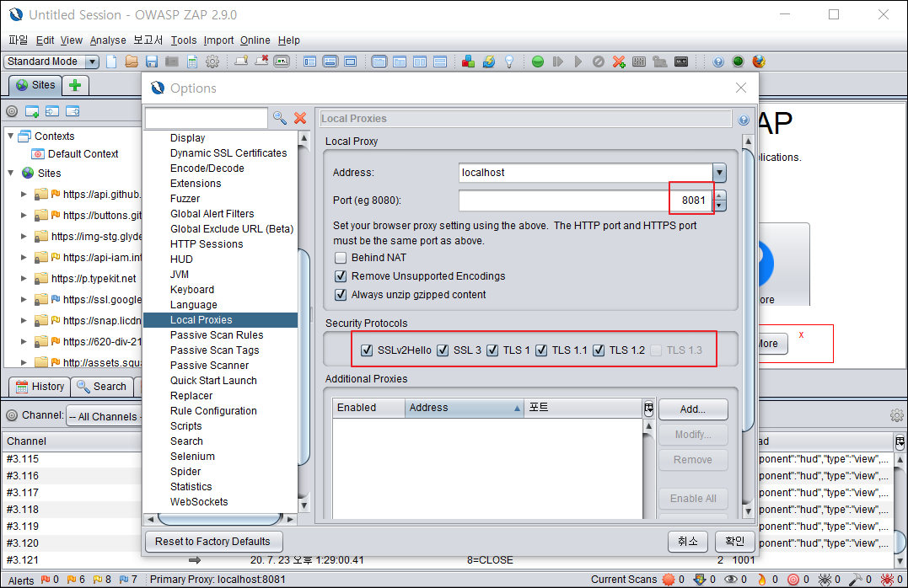
Task: Toggle the SSLv2Hello protocol checkbox
Action: [367, 350]
